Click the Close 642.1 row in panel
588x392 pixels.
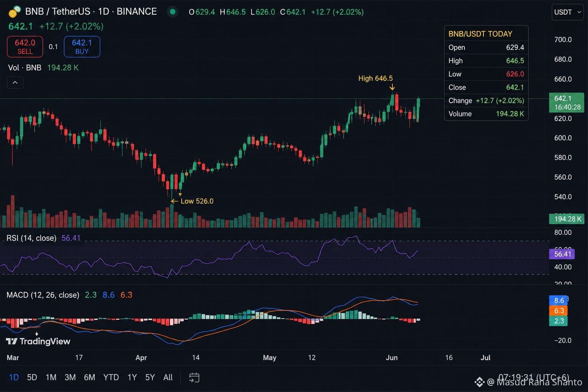tap(486, 87)
